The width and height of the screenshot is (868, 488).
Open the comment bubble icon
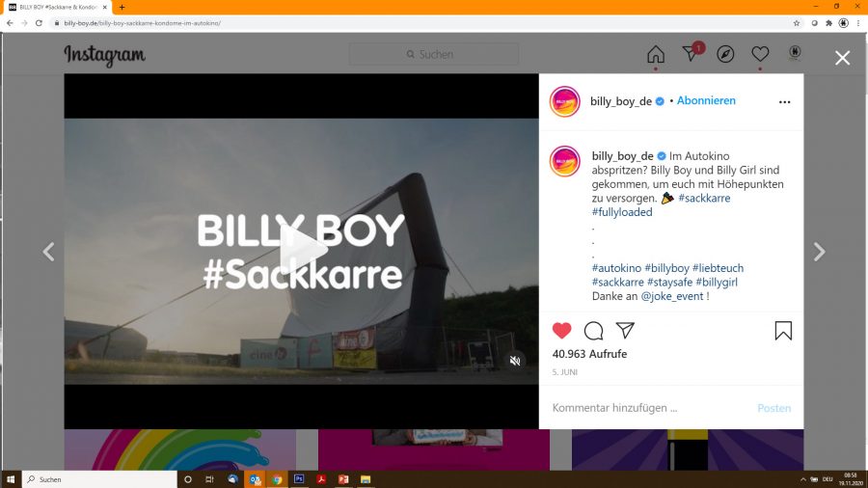coord(593,331)
